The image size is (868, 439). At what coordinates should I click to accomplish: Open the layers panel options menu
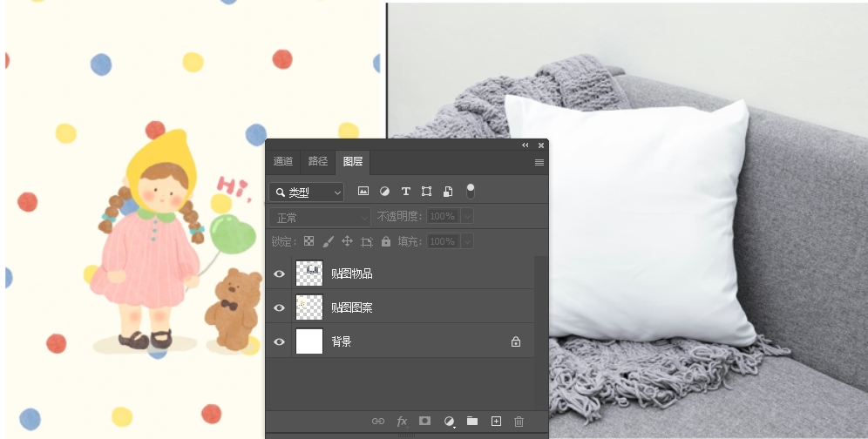[539, 163]
